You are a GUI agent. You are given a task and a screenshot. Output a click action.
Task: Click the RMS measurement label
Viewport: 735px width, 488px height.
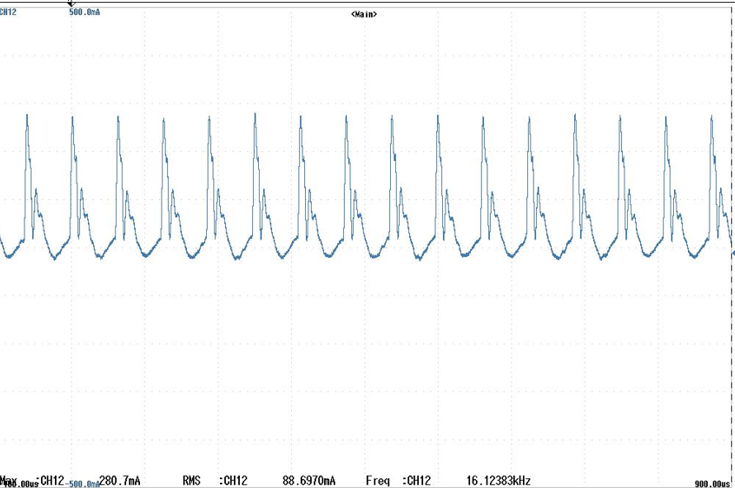click(192, 480)
